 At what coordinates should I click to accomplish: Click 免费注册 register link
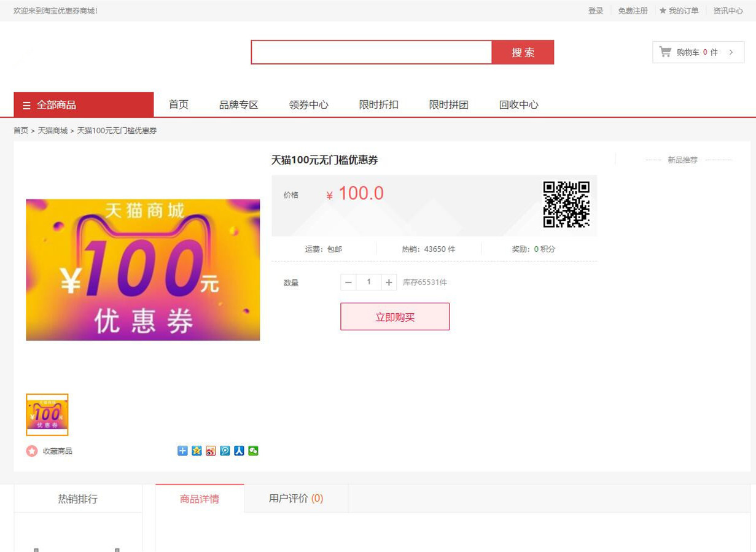click(633, 10)
